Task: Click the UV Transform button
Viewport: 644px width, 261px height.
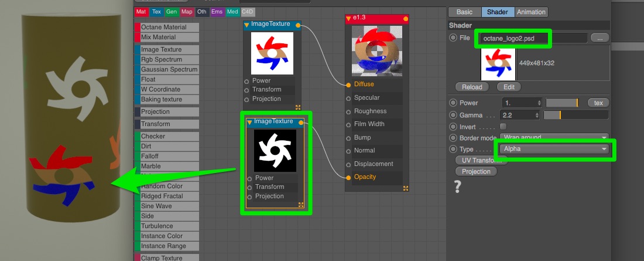Action: tap(481, 160)
